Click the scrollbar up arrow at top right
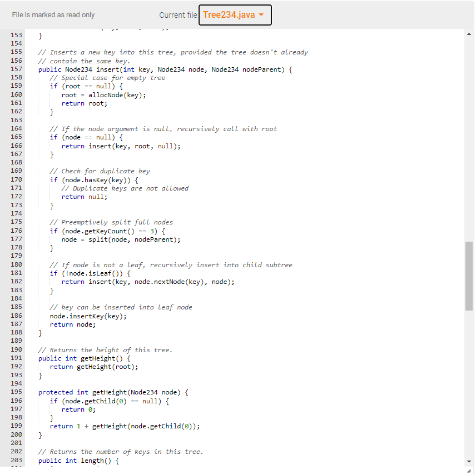The image size is (476, 475). 469,33
